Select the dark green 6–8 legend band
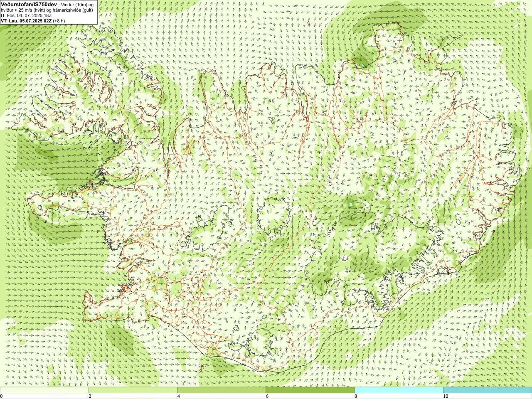 [x=310, y=390]
